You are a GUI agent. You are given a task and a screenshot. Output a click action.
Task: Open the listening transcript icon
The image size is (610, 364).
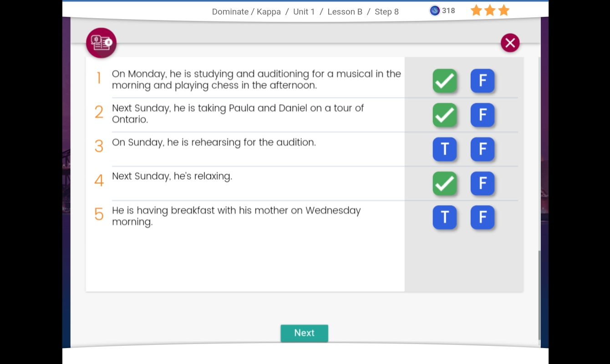click(101, 43)
